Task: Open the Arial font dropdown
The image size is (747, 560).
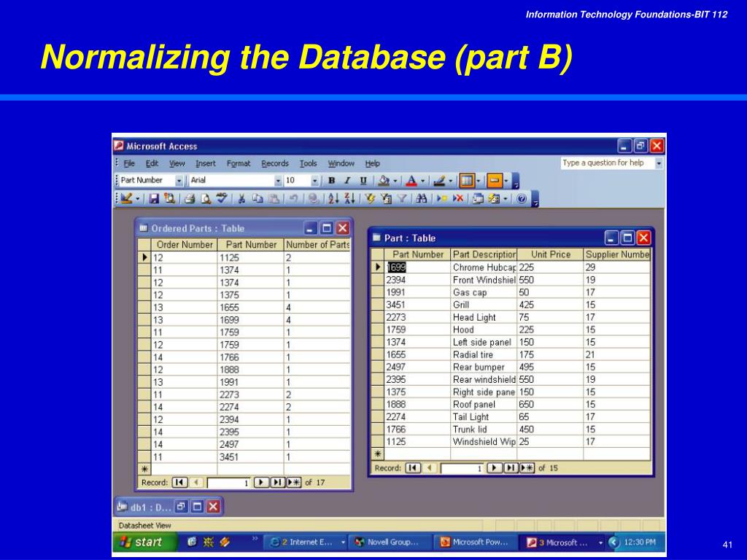Action: [278, 181]
